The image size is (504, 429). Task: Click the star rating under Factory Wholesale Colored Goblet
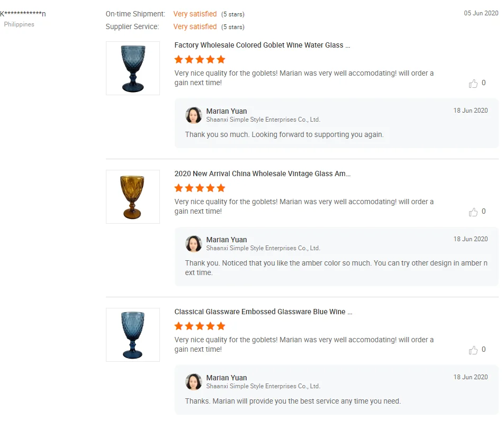200,59
